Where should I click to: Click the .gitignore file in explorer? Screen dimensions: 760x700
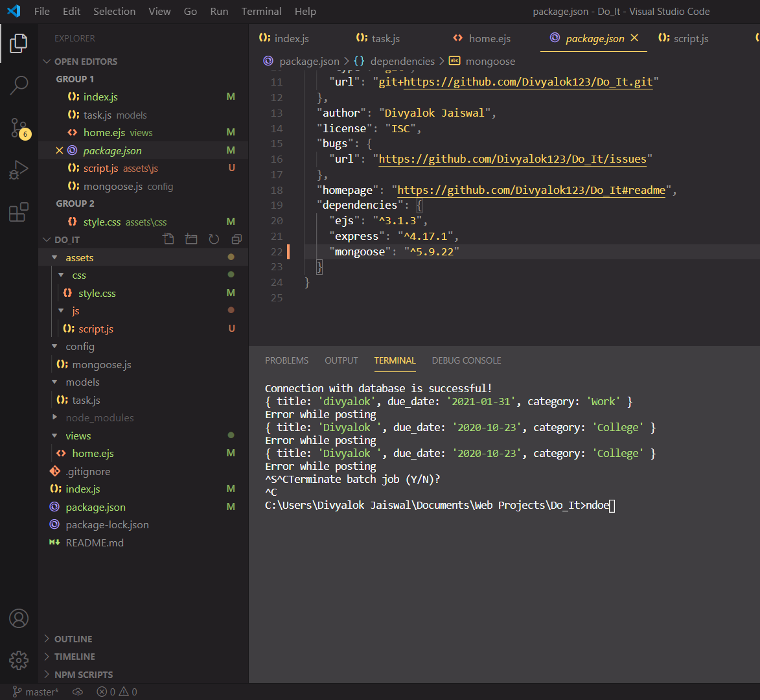point(87,471)
